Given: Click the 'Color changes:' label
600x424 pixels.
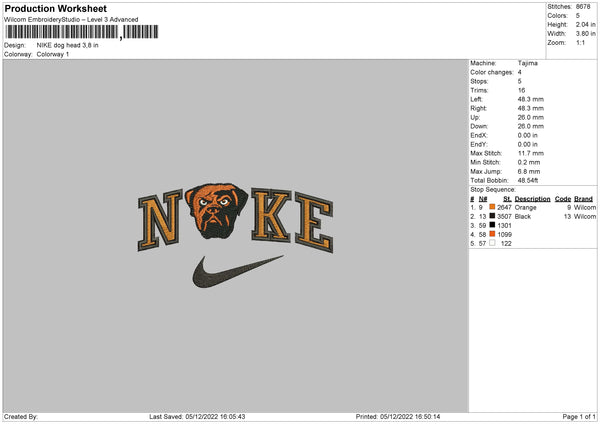Looking at the screenshot, I should point(492,72).
